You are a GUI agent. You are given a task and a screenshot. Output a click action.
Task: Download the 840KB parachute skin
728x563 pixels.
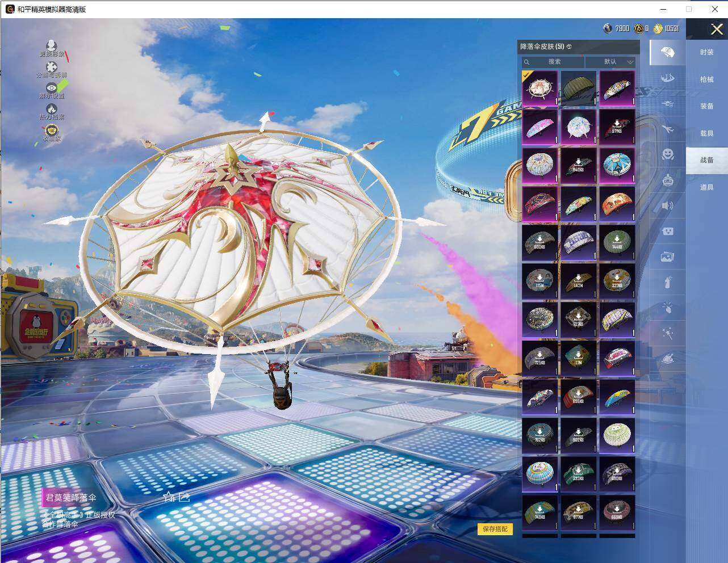pos(579,165)
